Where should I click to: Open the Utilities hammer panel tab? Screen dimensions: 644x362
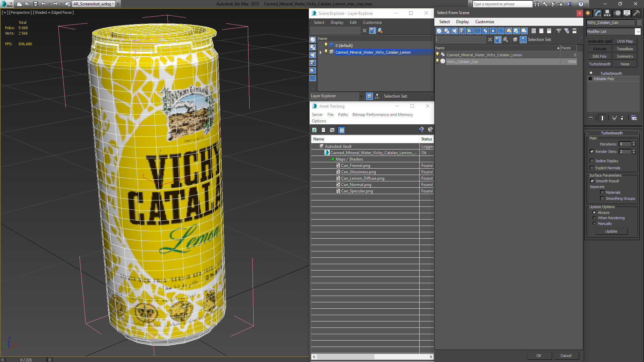click(636, 13)
